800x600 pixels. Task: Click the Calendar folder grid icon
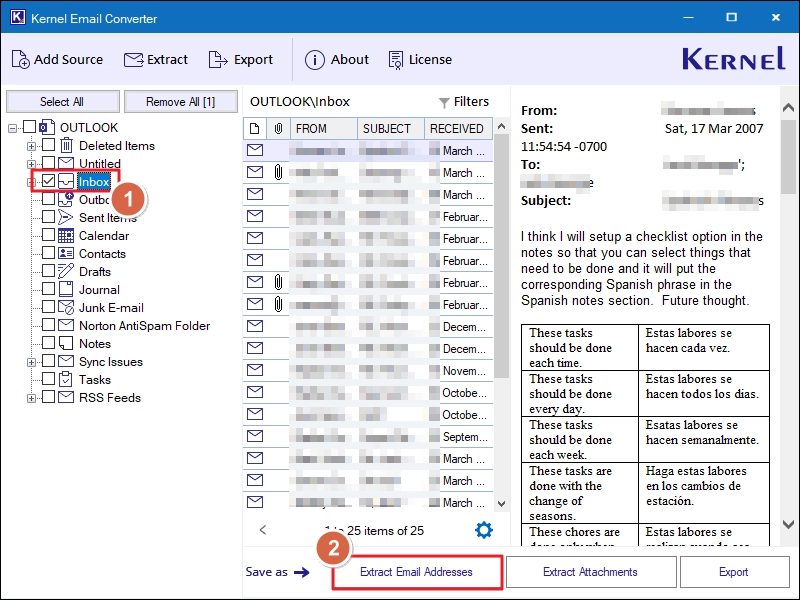[66, 235]
